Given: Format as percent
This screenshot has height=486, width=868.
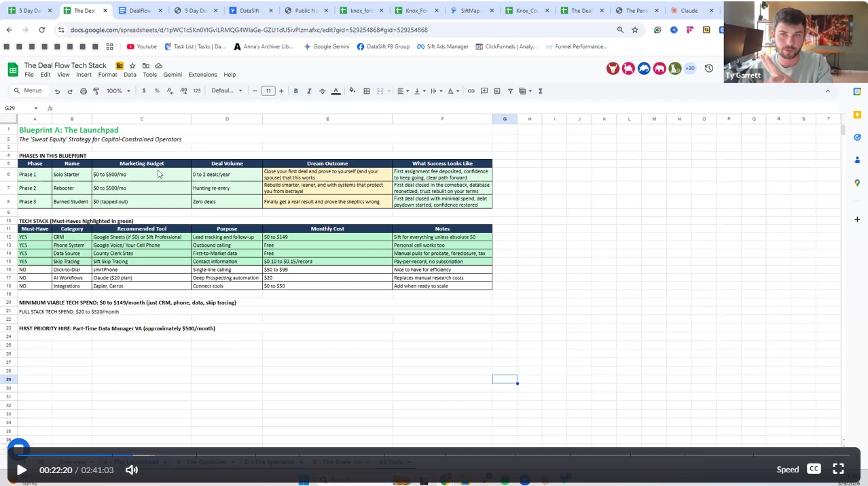Looking at the screenshot, I should tap(157, 91).
